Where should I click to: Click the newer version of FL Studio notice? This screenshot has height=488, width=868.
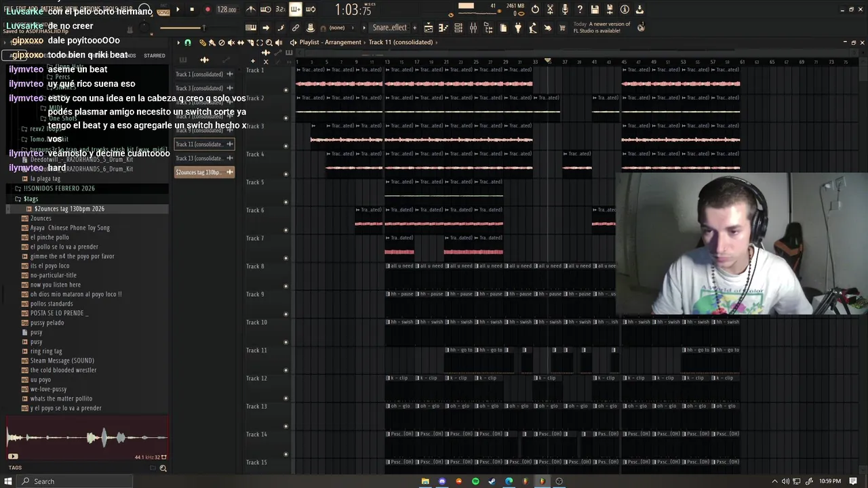(601, 28)
